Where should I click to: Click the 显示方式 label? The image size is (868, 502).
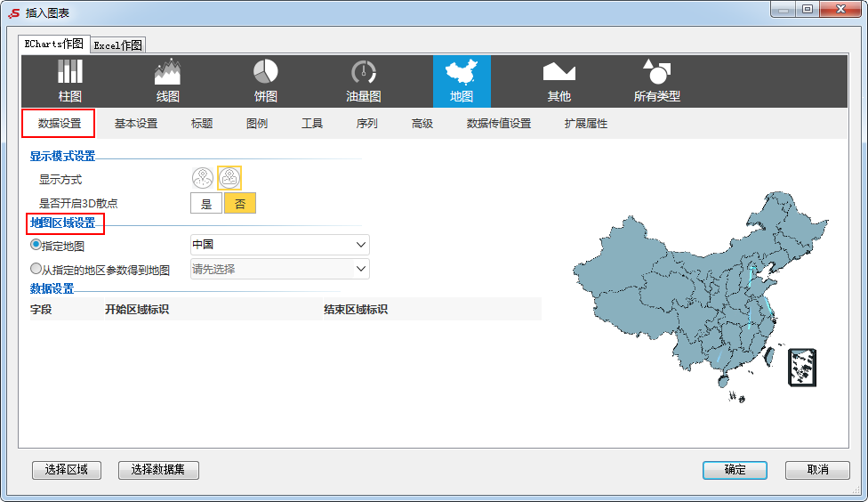[x=60, y=180]
